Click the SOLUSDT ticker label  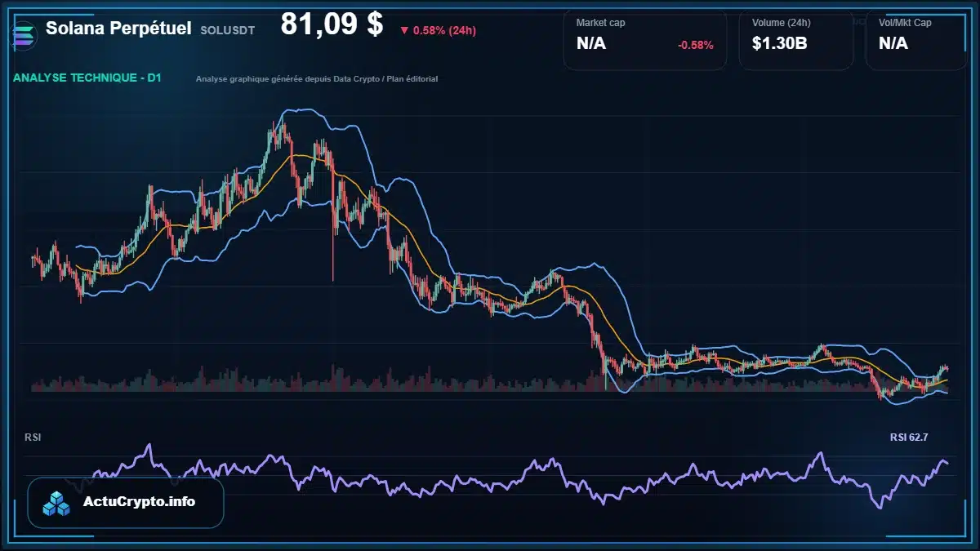(x=227, y=29)
